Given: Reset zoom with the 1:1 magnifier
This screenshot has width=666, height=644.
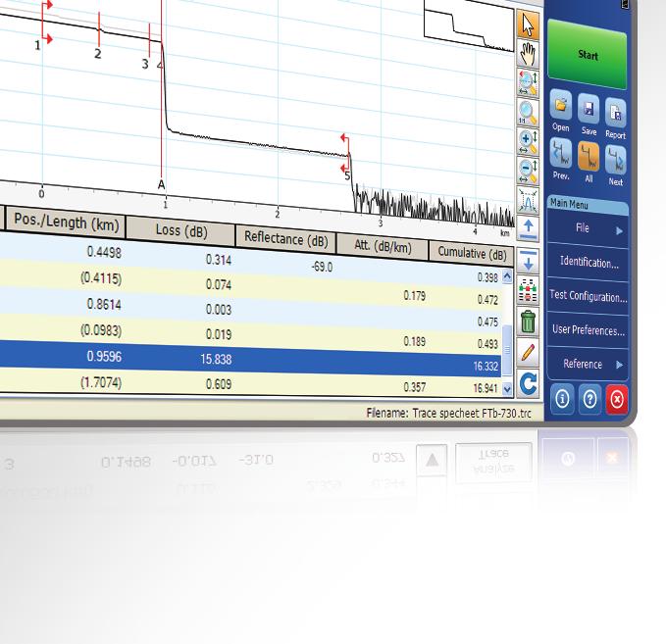Looking at the screenshot, I should point(528,113).
